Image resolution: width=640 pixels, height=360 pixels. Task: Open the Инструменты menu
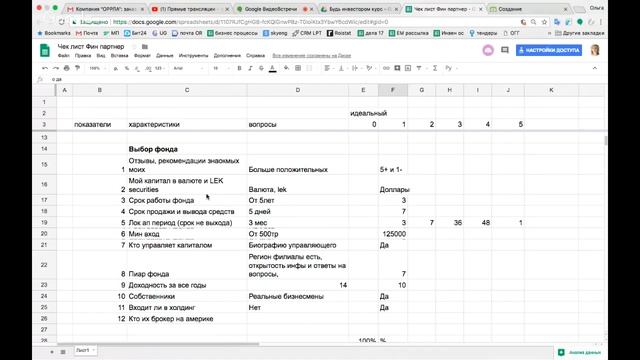click(193, 56)
